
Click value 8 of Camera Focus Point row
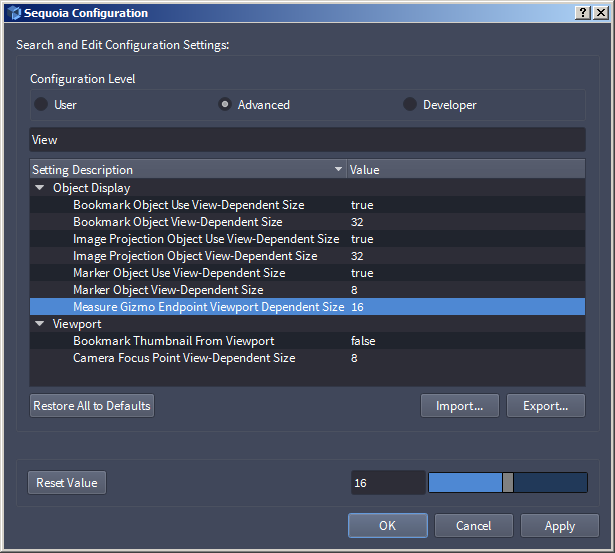click(354, 358)
